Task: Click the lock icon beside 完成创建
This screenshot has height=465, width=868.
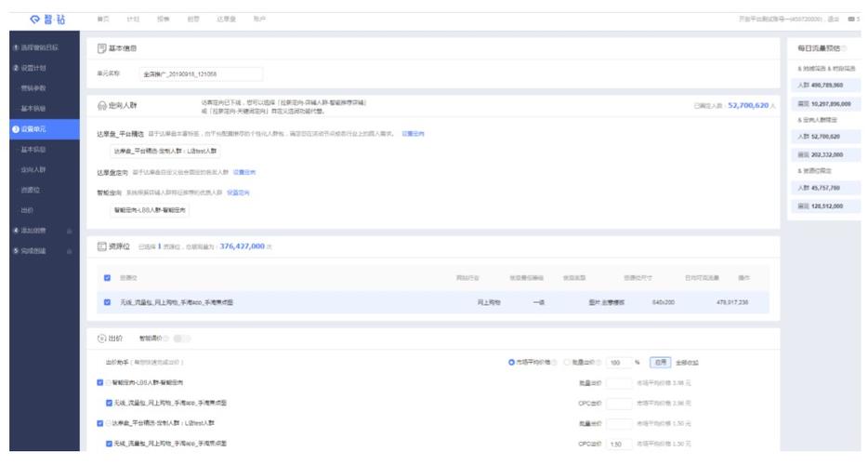Action: (x=69, y=251)
